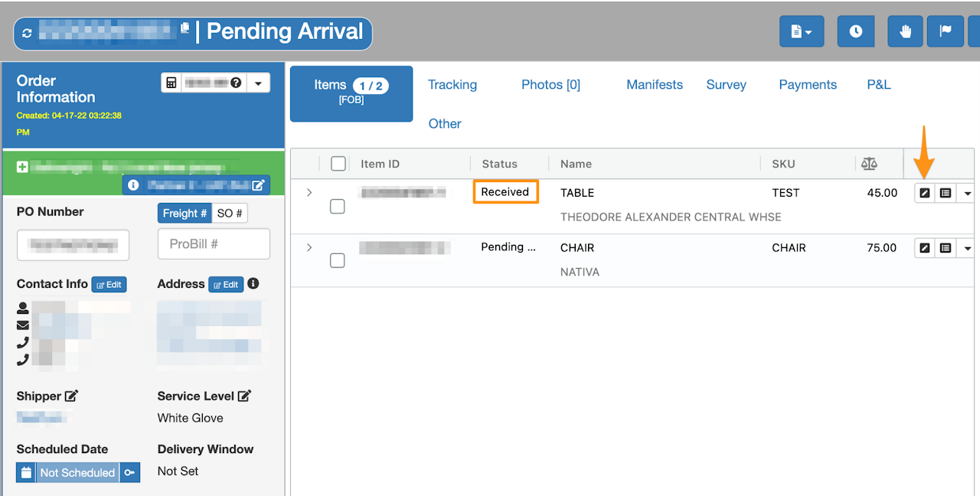Click THEODORE ALEXANDER CENTRAL WHSE text
Screen dimensions: 980x496
point(671,217)
